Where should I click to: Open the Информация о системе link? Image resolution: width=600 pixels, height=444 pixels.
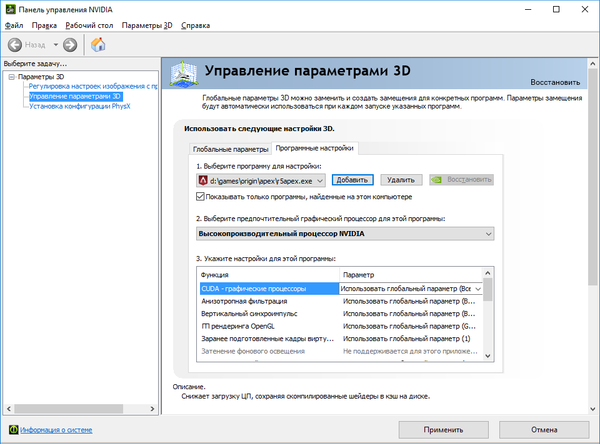point(56,430)
